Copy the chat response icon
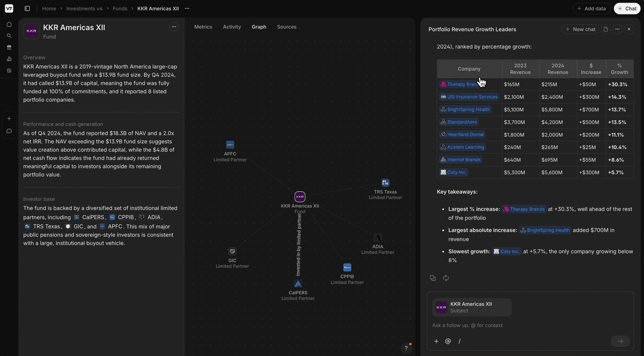Viewport: 644px width, 356px height. [x=433, y=278]
